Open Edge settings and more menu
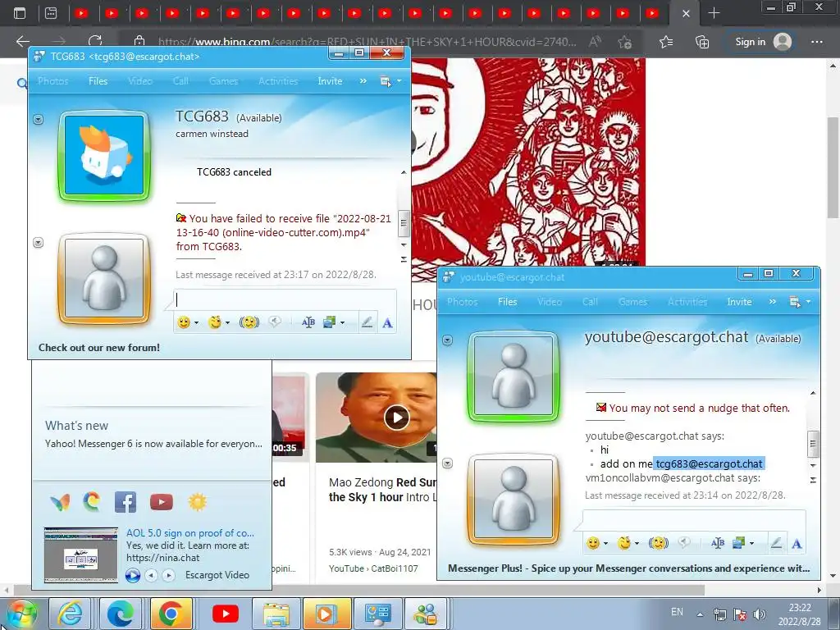 [816, 42]
